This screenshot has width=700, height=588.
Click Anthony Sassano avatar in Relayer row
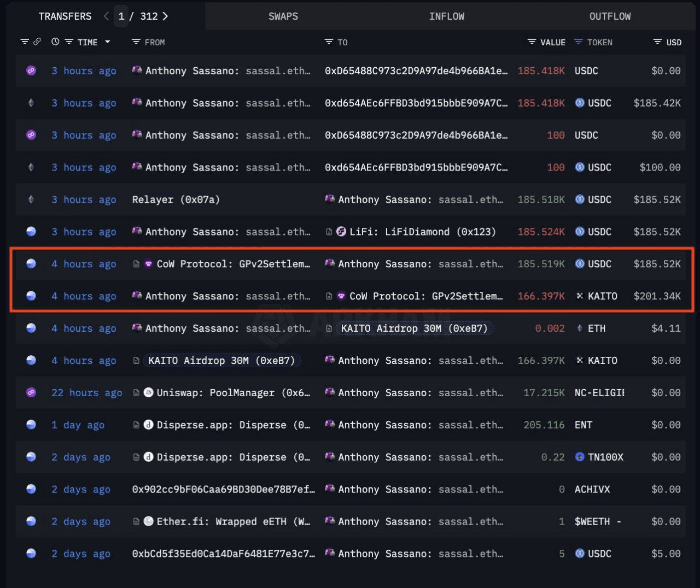[x=330, y=199]
